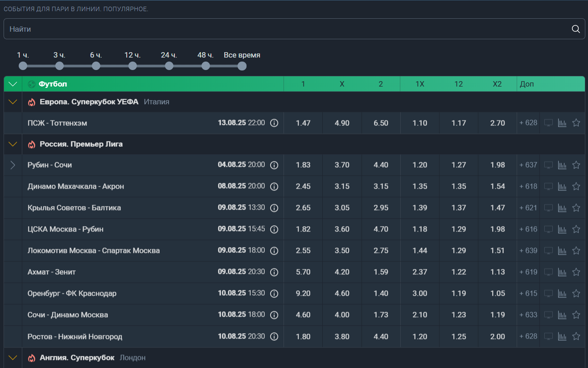The height and width of the screenshot is (368, 588).
Task: Star Оренбург - ФК Краснодар match
Action: coord(576,293)
